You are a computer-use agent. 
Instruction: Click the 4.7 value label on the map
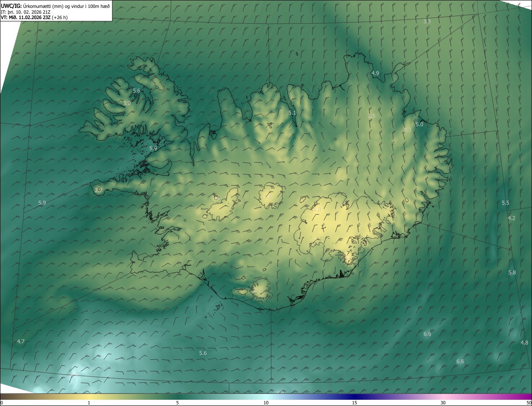[x=21, y=341]
